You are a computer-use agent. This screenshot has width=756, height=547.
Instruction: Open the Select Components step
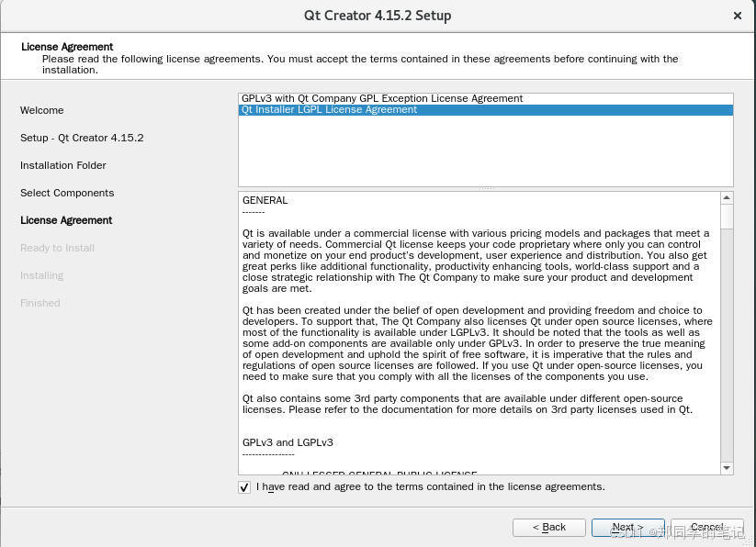pos(66,193)
